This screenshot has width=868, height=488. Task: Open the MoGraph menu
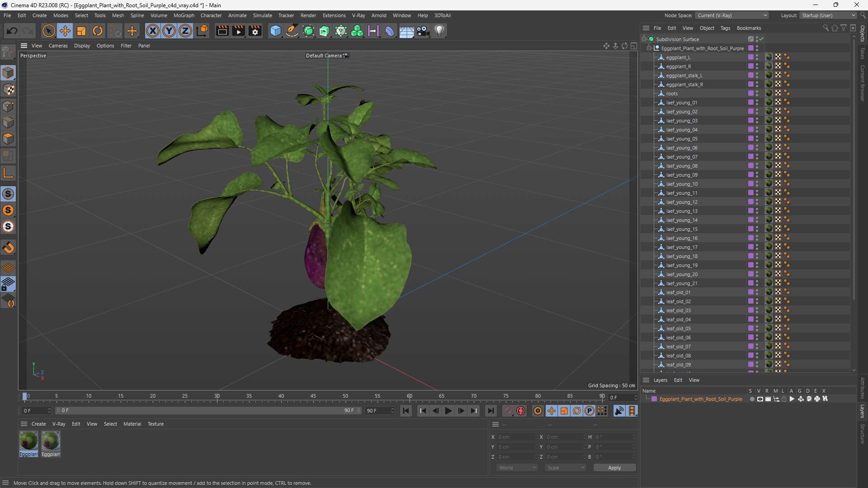point(184,15)
